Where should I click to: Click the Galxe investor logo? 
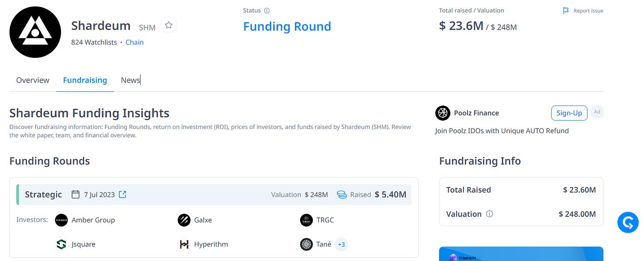click(x=184, y=220)
